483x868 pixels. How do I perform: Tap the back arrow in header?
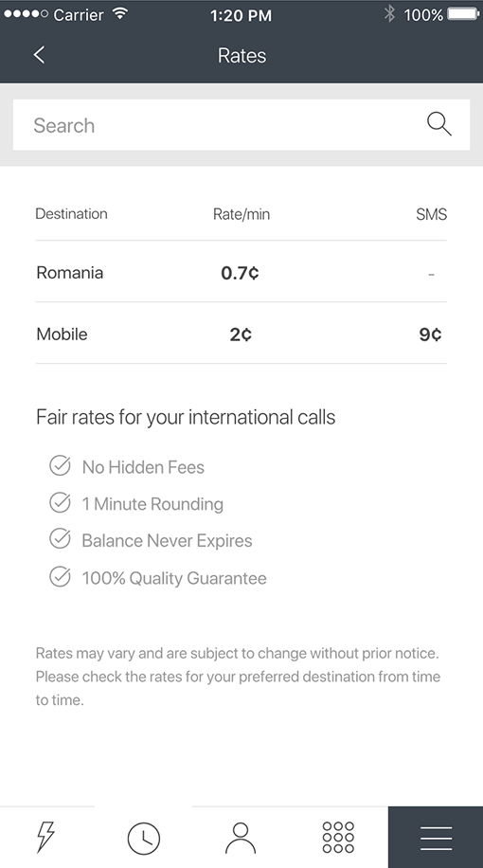(39, 55)
